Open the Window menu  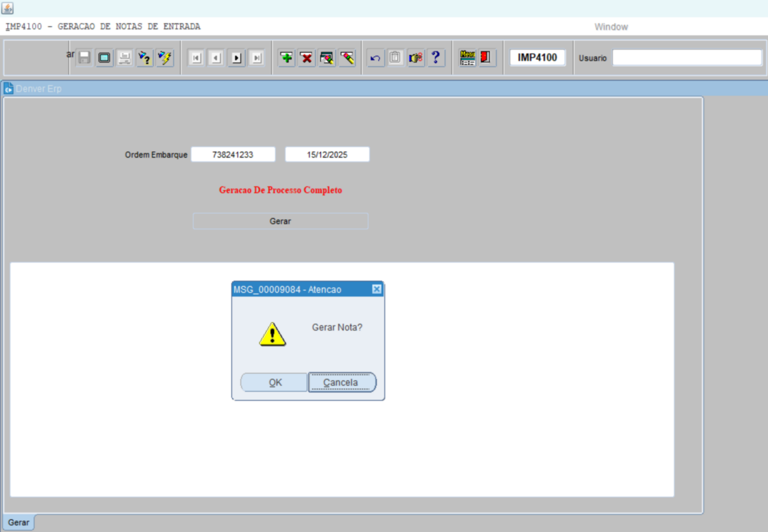611,27
